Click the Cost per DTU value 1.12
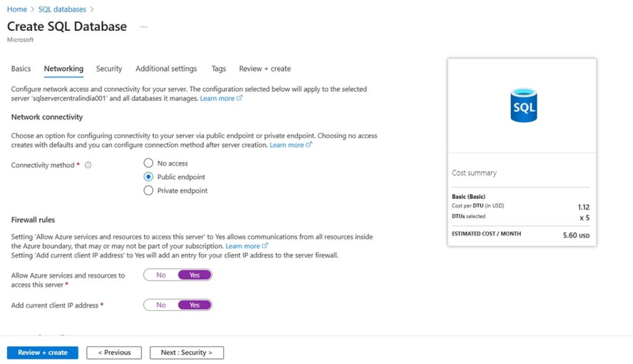This screenshot has width=633, height=364. click(584, 207)
